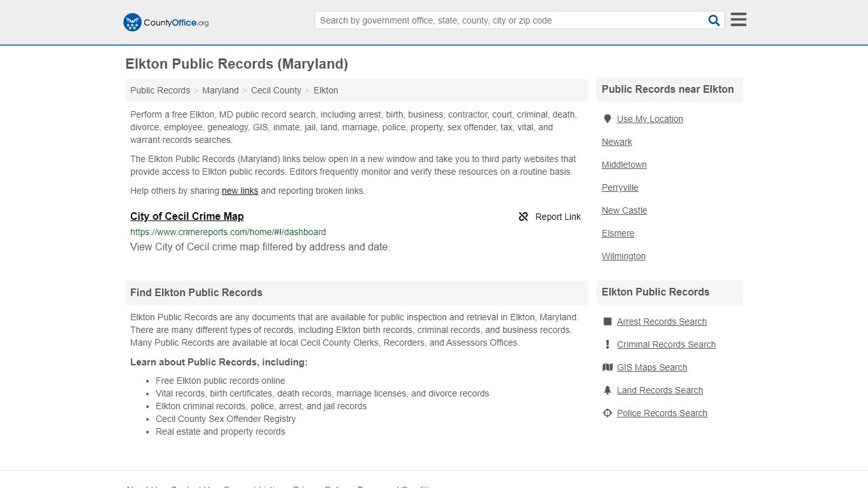Screen dimensions: 868x488
Task: Open Middletown public records link
Action: 624,165
